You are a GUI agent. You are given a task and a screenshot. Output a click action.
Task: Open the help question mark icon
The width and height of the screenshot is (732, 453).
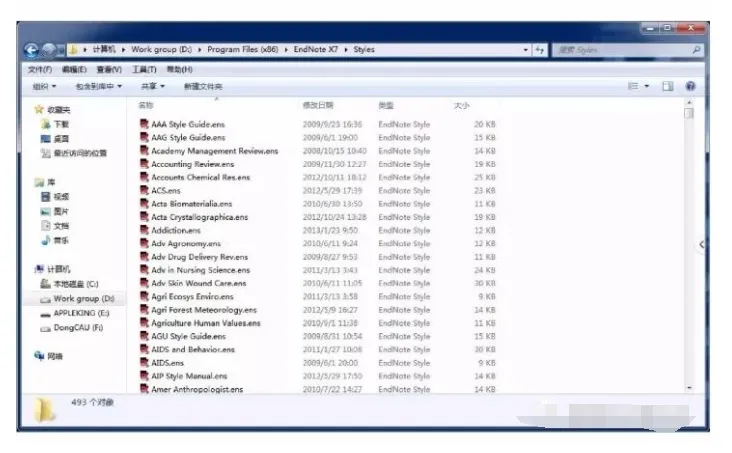coord(690,87)
